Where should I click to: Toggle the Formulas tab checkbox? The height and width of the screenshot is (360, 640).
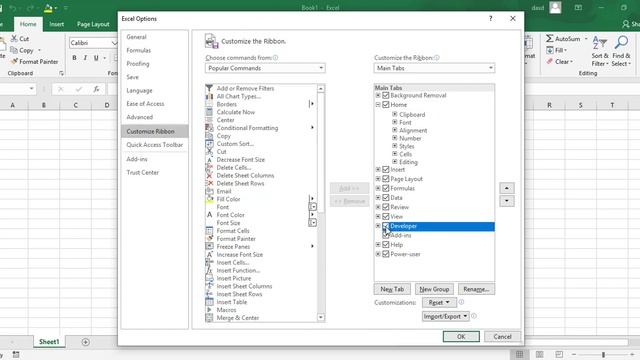[386, 189]
